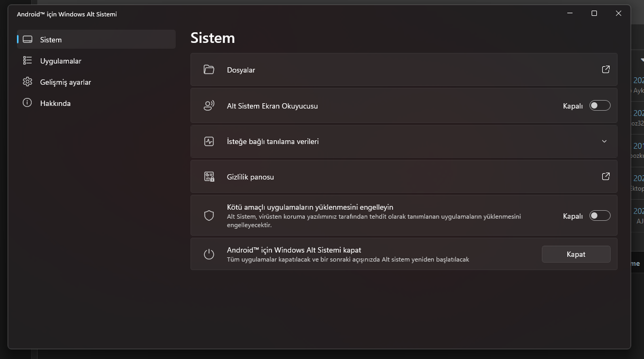Image resolution: width=644 pixels, height=359 pixels.
Task: Open Dosyalar via external link icon
Action: tap(605, 69)
